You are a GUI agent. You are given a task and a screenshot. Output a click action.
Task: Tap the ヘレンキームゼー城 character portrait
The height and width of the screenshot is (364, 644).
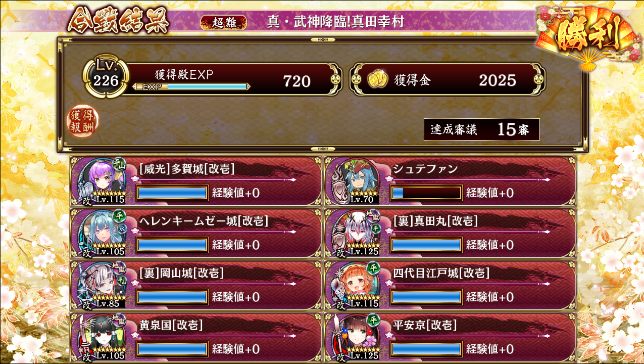point(100,233)
